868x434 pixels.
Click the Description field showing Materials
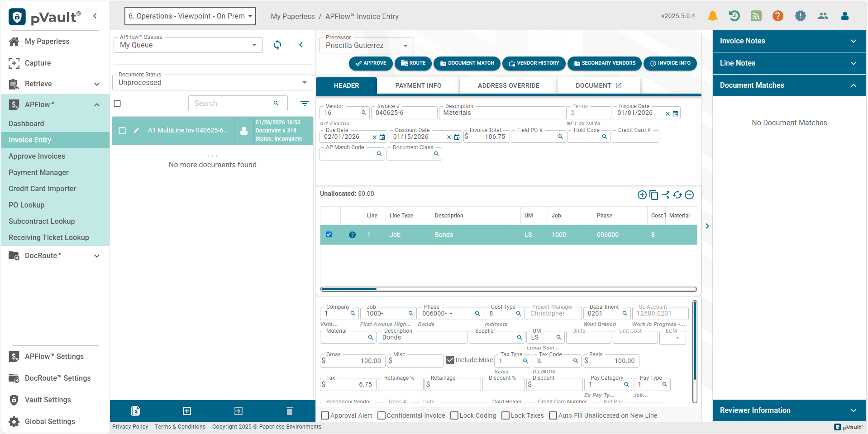501,113
